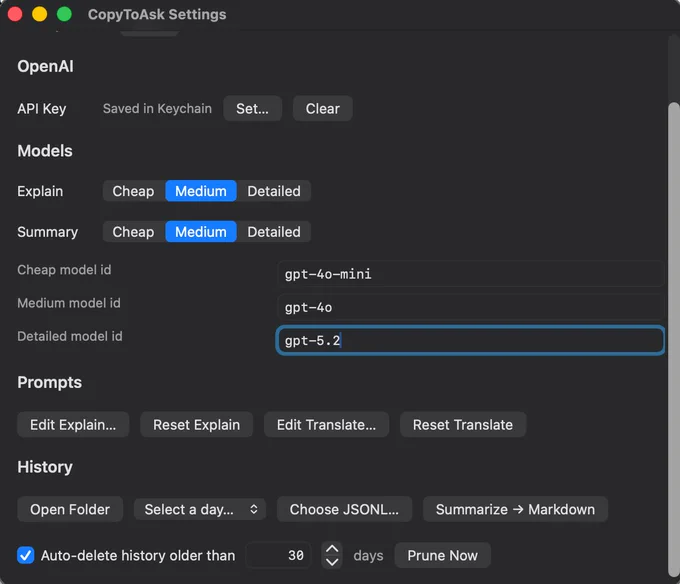Select Cheap for the Explain model
Image resolution: width=680 pixels, height=584 pixels.
click(134, 191)
